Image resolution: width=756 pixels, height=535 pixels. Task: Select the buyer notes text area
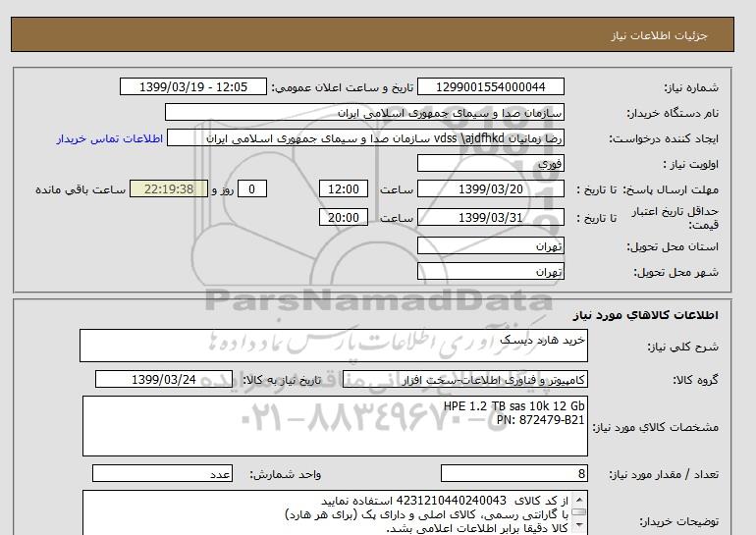tap(335, 512)
